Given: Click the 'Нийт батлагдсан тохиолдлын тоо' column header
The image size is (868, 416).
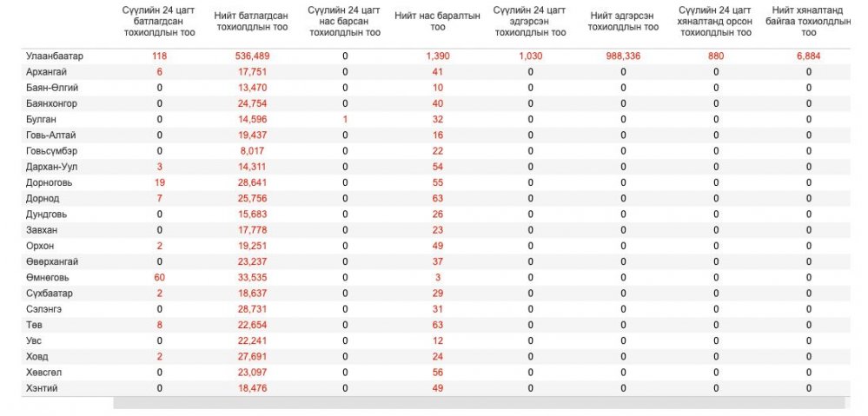Looking at the screenshot, I should click(251, 22).
